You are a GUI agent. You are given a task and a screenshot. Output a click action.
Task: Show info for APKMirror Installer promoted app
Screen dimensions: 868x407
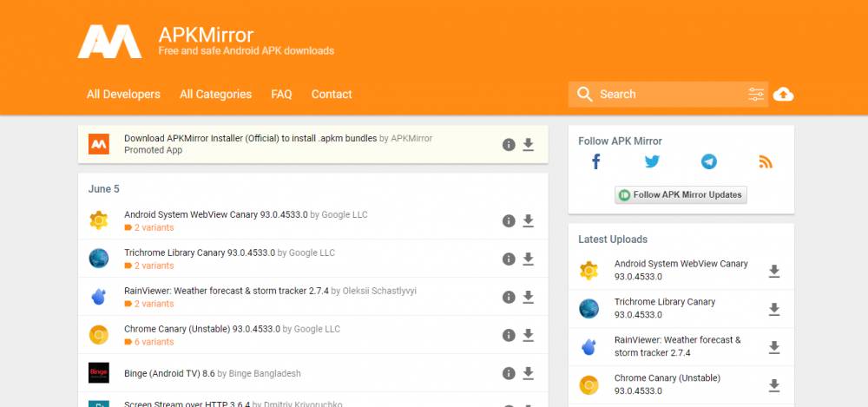(x=509, y=145)
